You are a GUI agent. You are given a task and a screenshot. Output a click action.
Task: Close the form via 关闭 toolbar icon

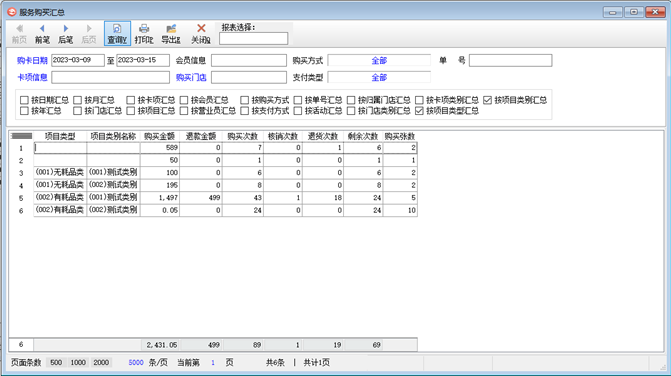coord(201,33)
